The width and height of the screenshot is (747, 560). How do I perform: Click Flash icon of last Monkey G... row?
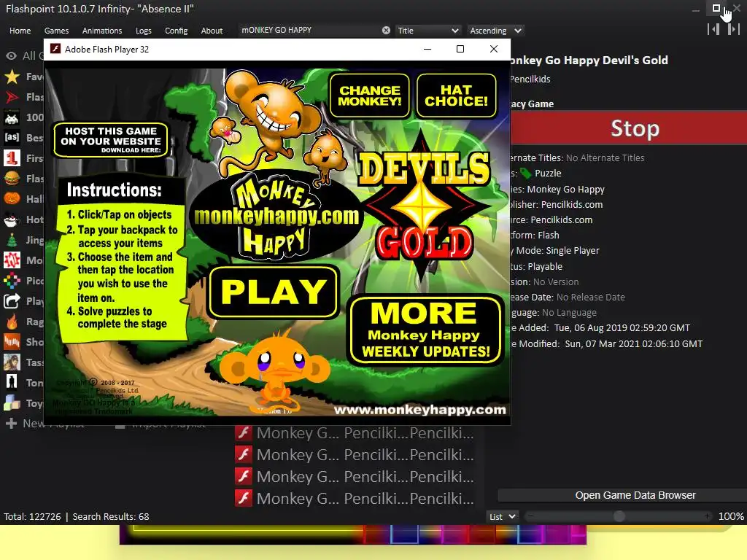point(244,498)
